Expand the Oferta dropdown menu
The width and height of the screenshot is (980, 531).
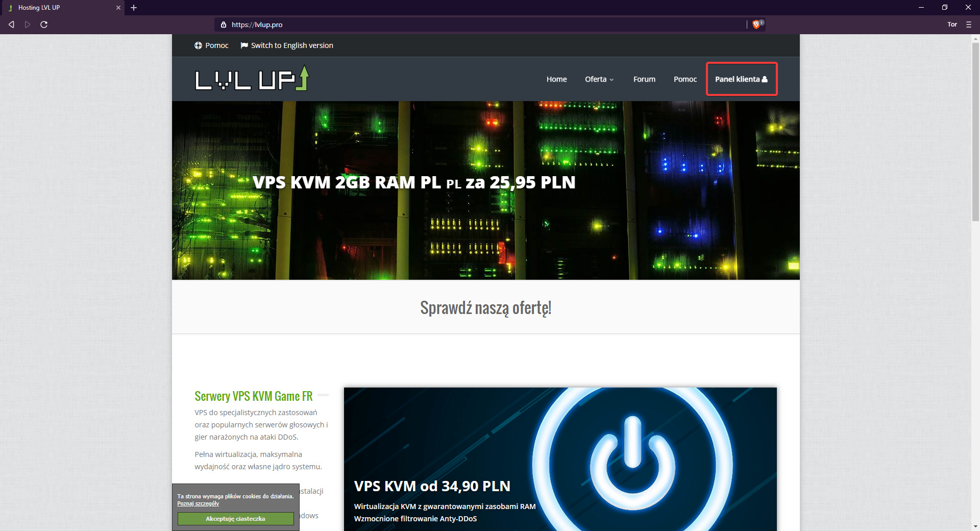coord(599,79)
